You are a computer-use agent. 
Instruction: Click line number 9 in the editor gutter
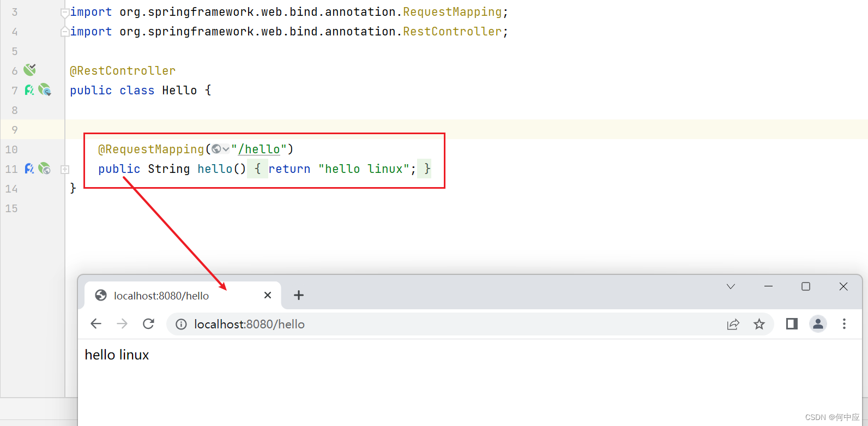pyautogui.click(x=15, y=130)
